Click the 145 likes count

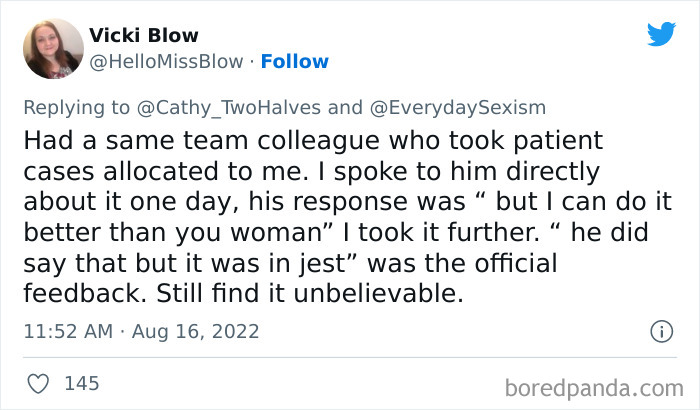(80, 382)
